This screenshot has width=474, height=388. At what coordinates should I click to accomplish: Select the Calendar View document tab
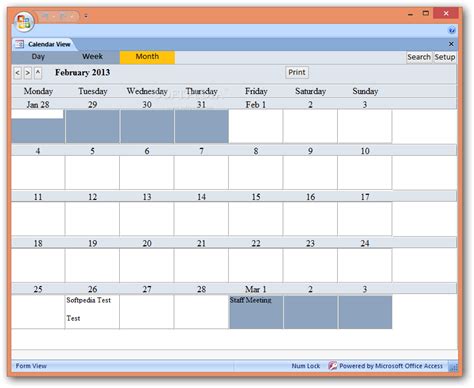[x=43, y=44]
